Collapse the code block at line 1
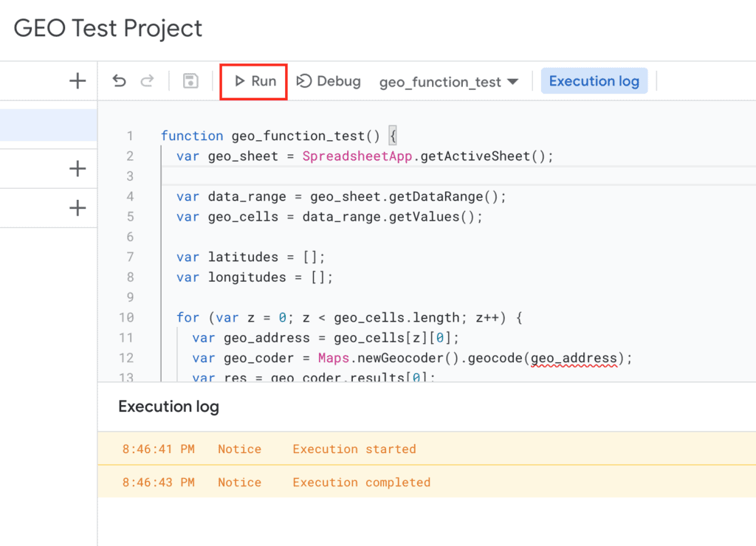The height and width of the screenshot is (546, 756). 392,135
